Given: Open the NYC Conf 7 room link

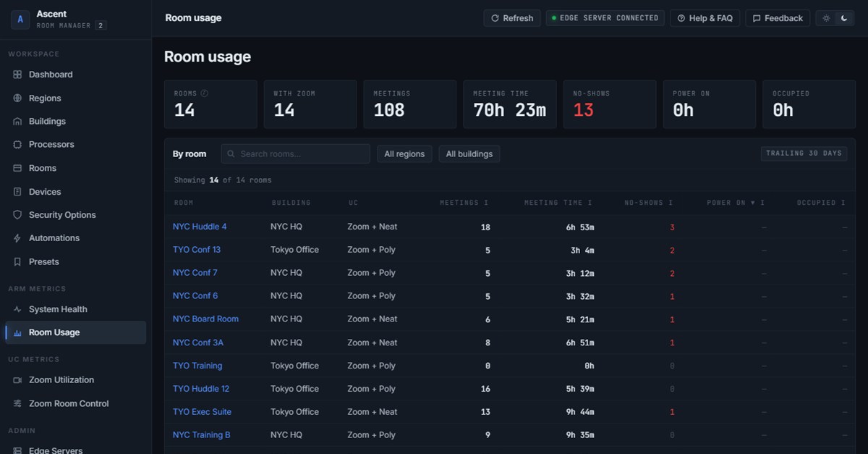Looking at the screenshot, I should (x=195, y=273).
